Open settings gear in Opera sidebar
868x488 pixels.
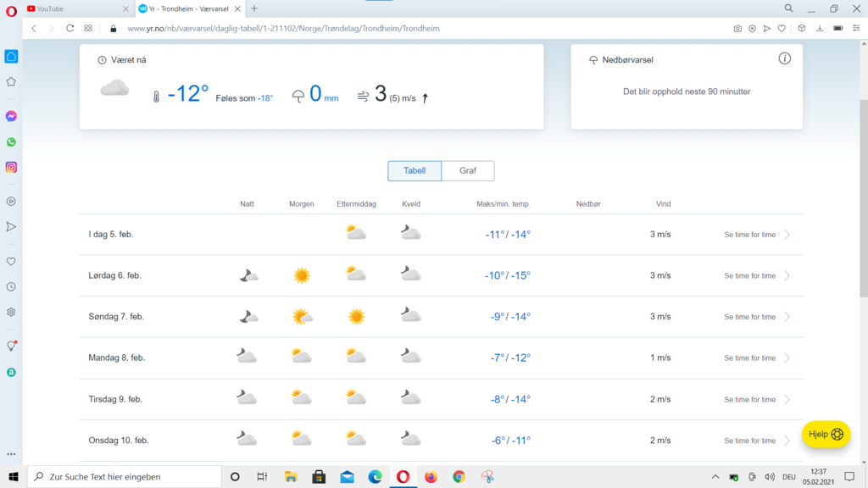coord(11,312)
